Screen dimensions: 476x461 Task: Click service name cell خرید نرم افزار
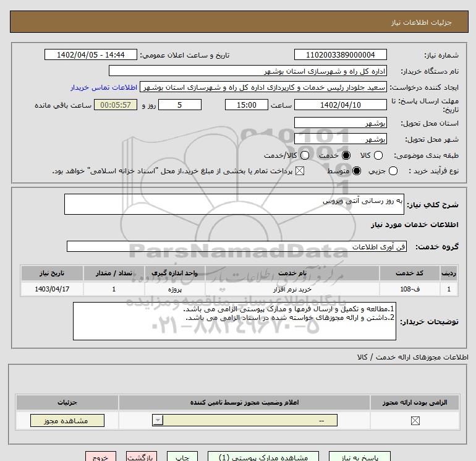[x=292, y=289]
